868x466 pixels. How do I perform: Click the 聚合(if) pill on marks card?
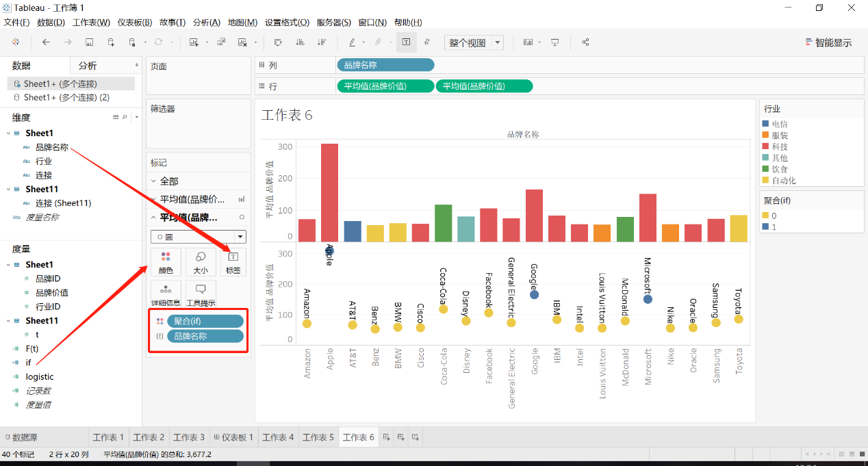205,321
